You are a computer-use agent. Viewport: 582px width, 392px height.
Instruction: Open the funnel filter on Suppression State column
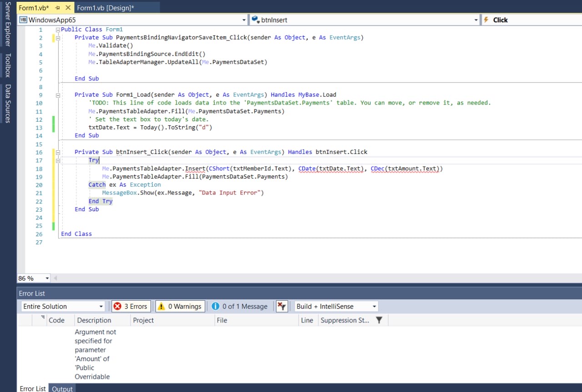380,320
